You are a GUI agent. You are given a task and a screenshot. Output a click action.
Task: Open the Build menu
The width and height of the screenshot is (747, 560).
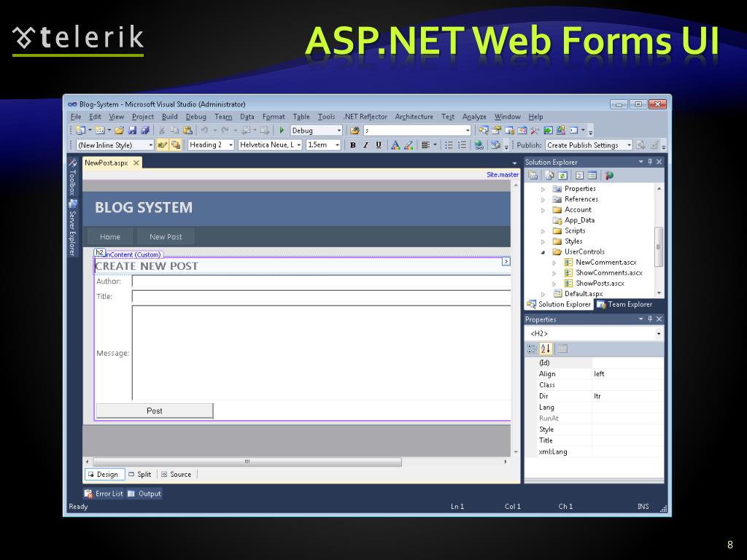pos(169,117)
